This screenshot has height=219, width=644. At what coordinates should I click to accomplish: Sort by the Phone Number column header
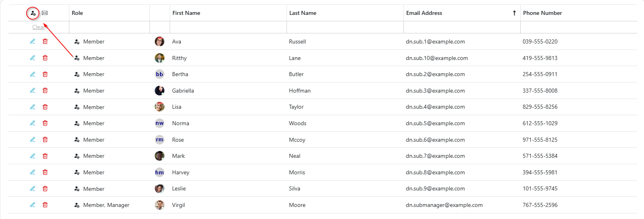(542, 13)
